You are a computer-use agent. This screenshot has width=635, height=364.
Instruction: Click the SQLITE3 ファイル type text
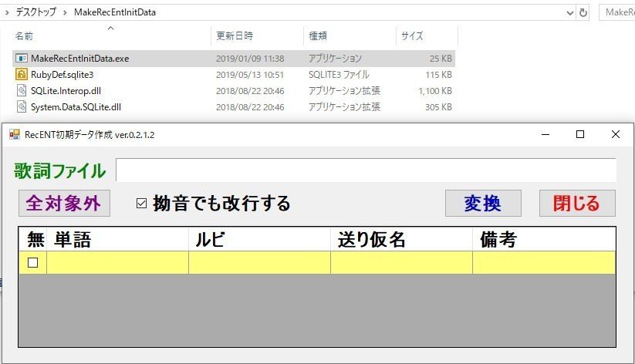click(x=339, y=75)
